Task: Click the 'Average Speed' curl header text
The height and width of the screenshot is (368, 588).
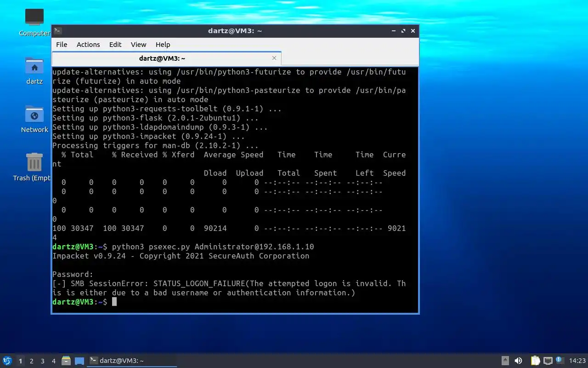Action: click(233, 155)
